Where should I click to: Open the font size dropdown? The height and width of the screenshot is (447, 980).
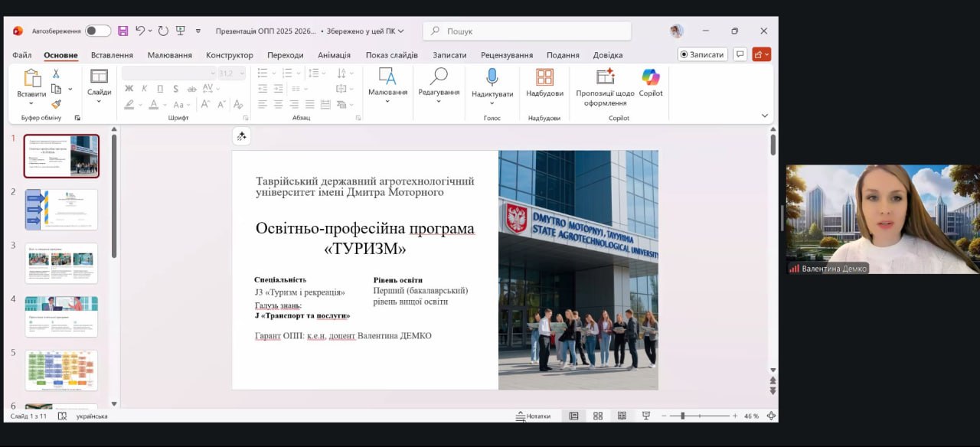pos(242,73)
